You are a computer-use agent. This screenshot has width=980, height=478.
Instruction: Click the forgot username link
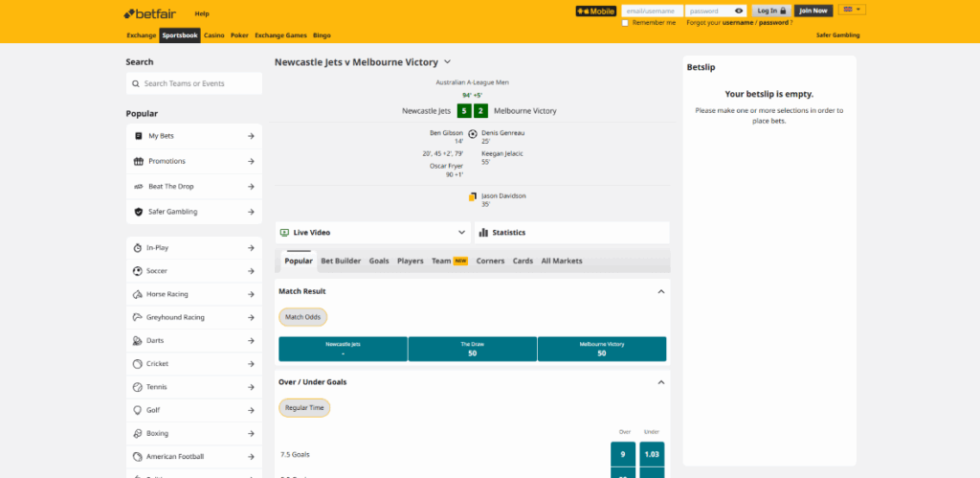[x=738, y=23]
